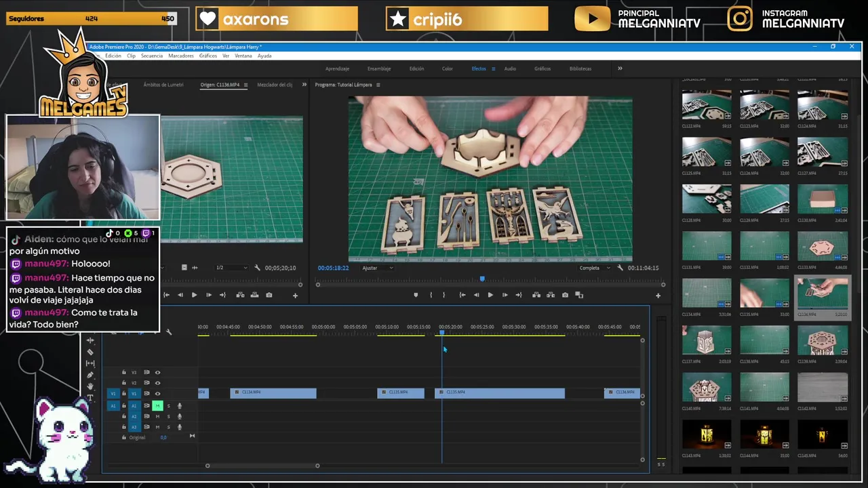Click Lift button in Program monitor
This screenshot has width=868, height=488.
pos(536,295)
